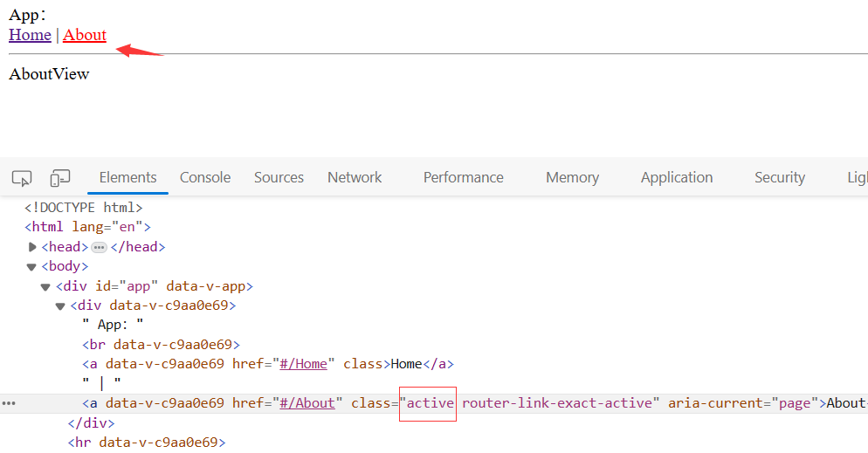The width and height of the screenshot is (868, 453).
Task: Click the Home link on the page
Action: (30, 35)
